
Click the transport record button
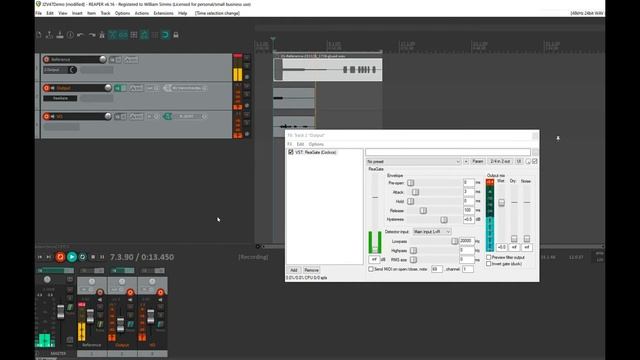pyautogui.click(x=60, y=257)
